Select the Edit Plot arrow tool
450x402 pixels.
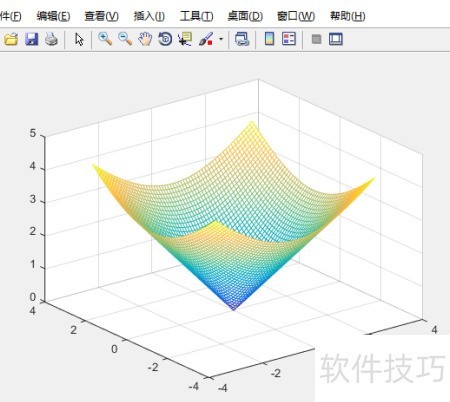click(x=79, y=39)
